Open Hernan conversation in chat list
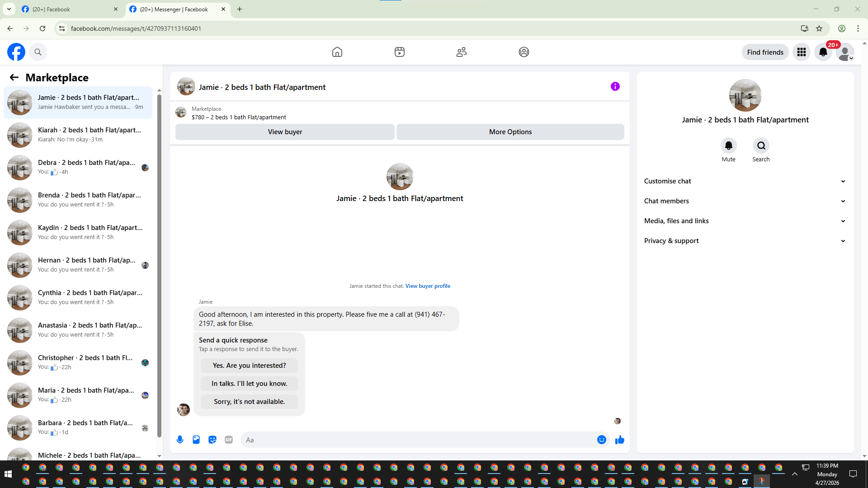Image resolution: width=868 pixels, height=488 pixels. [78, 265]
